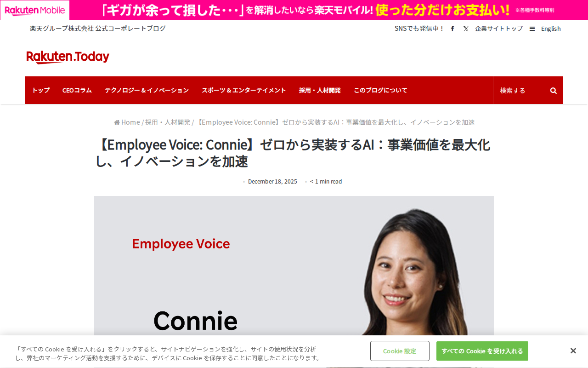Select the このブログについて menu item

coord(380,90)
